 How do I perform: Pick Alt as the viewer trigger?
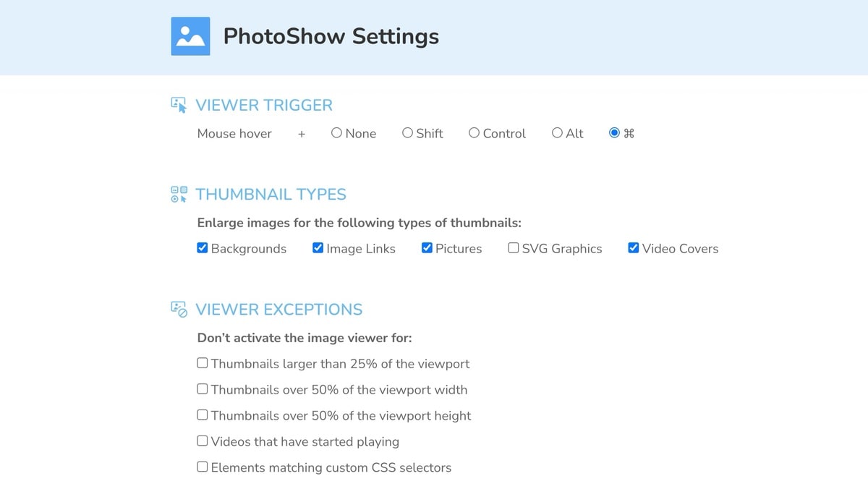557,133
